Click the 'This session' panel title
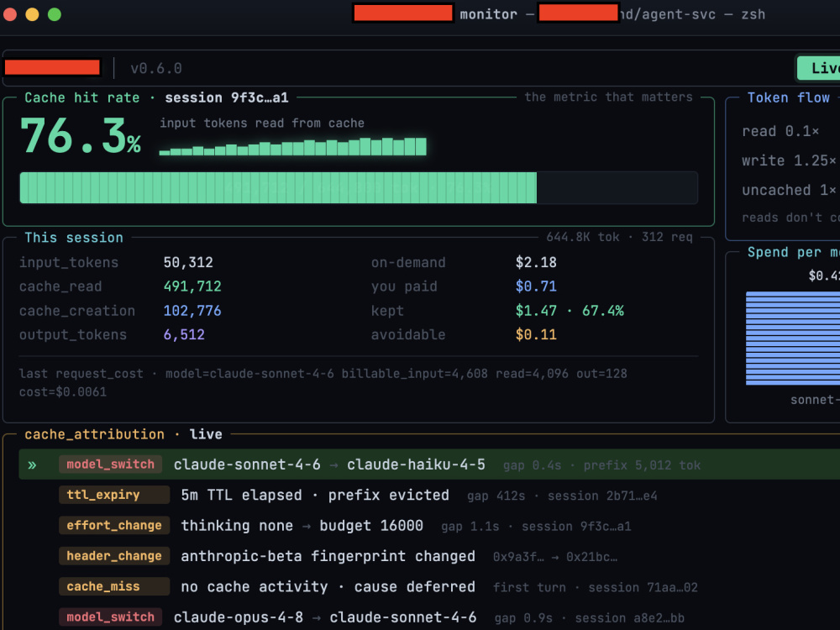This screenshot has height=630, width=840. 74,238
